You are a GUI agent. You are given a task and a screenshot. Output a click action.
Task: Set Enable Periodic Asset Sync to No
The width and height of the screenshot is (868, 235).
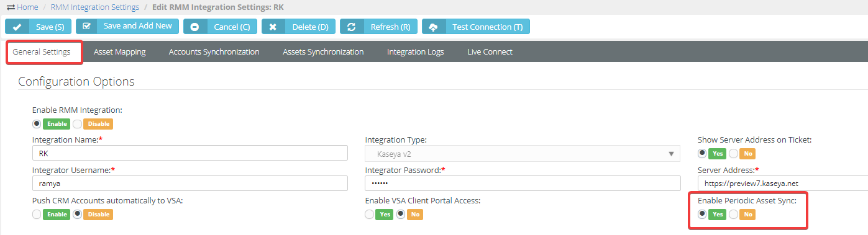(733, 214)
